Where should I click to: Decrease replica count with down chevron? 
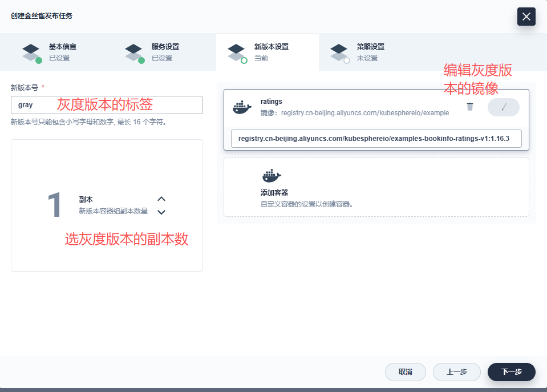point(161,212)
